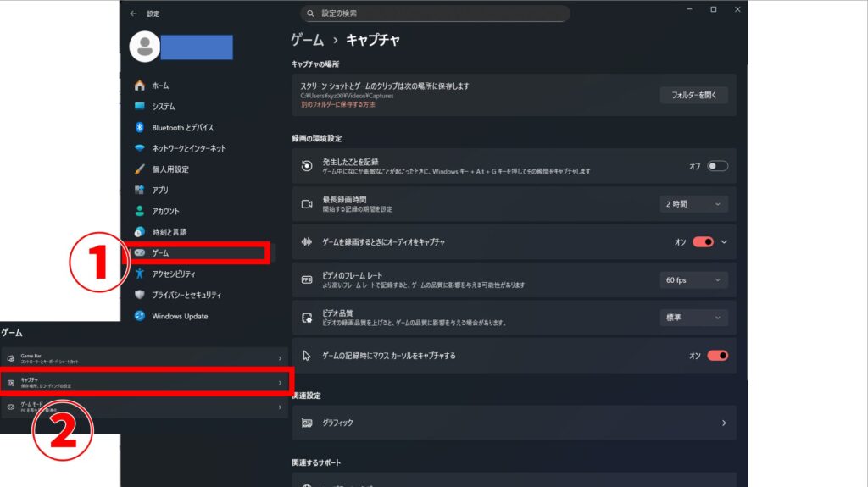Click the graphics card icon beside グラフィック
The width and height of the screenshot is (868, 487).
[x=307, y=423]
